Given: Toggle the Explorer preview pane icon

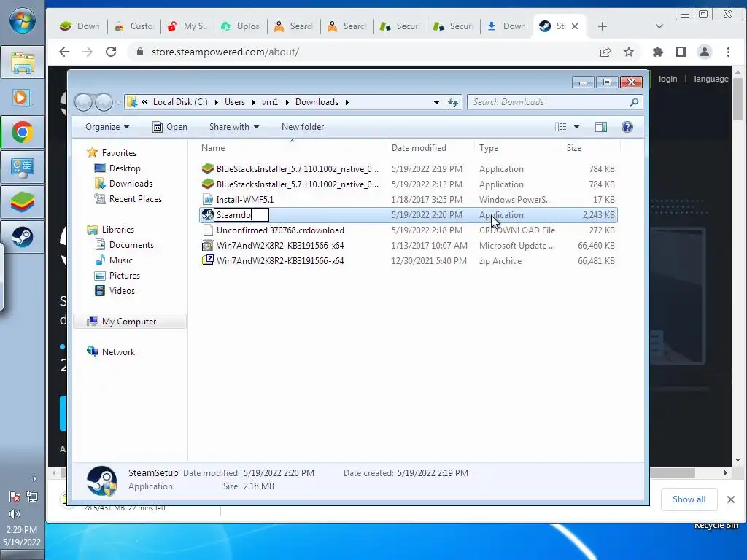Looking at the screenshot, I should coord(601,127).
